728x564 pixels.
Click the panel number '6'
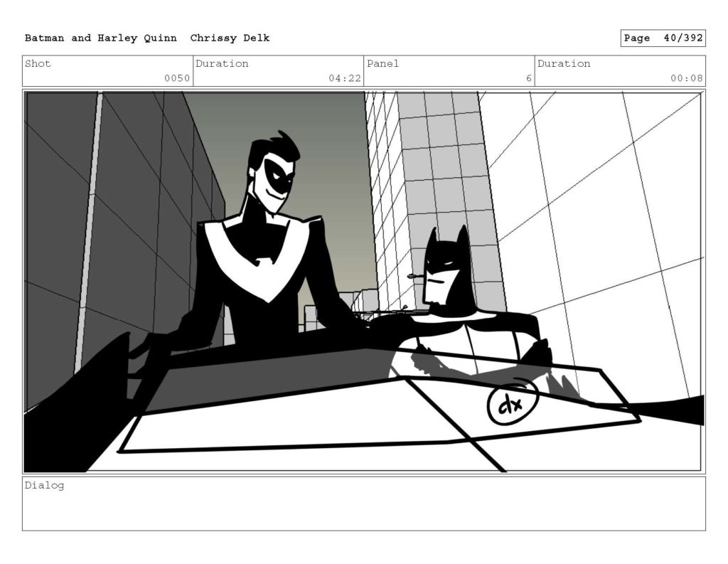528,78
